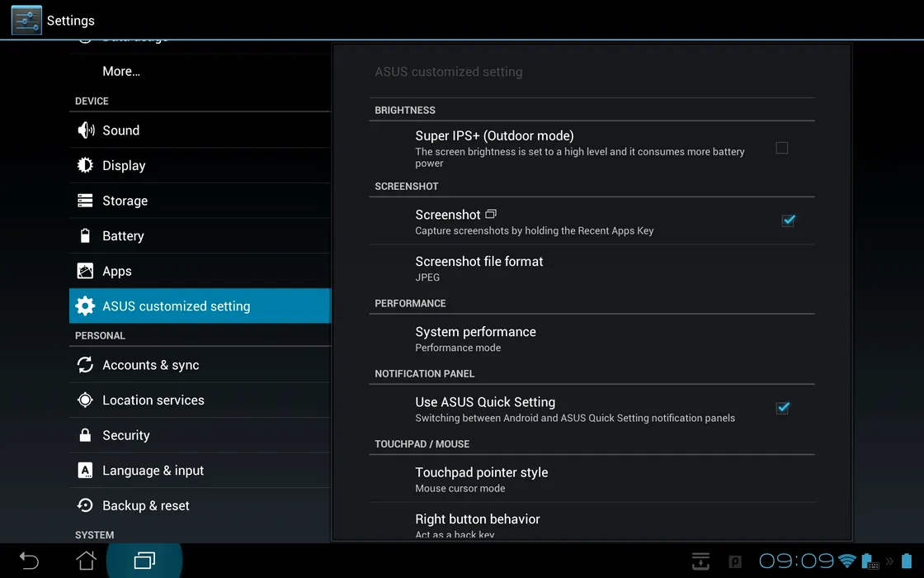Open Touchpad pointer style setting
This screenshot has width=924, height=578.
[592, 479]
